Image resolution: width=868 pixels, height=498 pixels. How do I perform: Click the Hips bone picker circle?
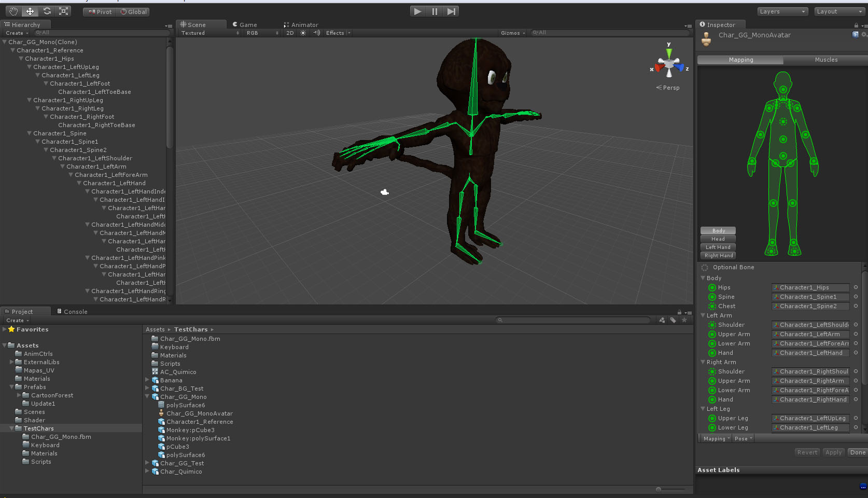856,287
